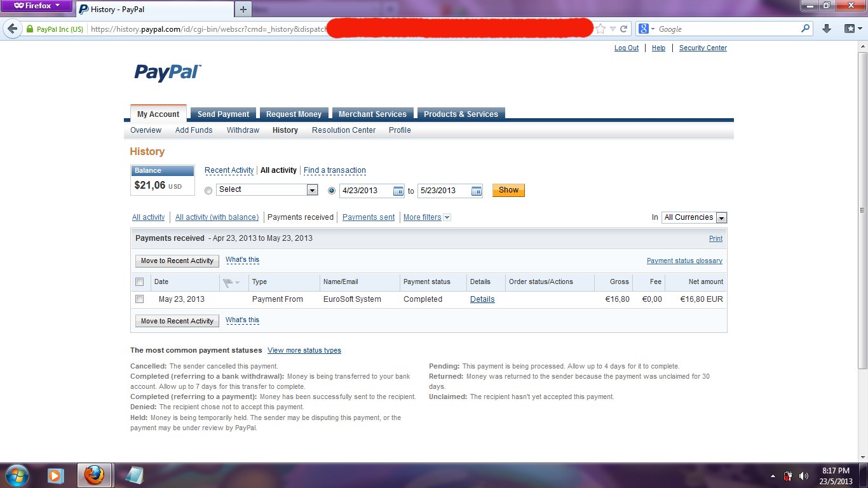Screen dimensions: 868x488
Task: Tick the checkbox for May 23, 2013 payment
Action: coord(140,299)
